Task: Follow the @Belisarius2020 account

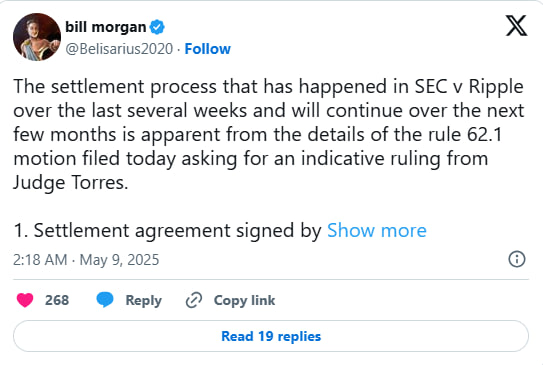Action: click(207, 49)
